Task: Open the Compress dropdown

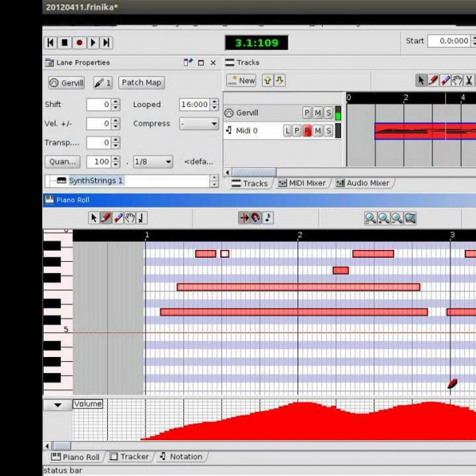Action: tap(198, 124)
